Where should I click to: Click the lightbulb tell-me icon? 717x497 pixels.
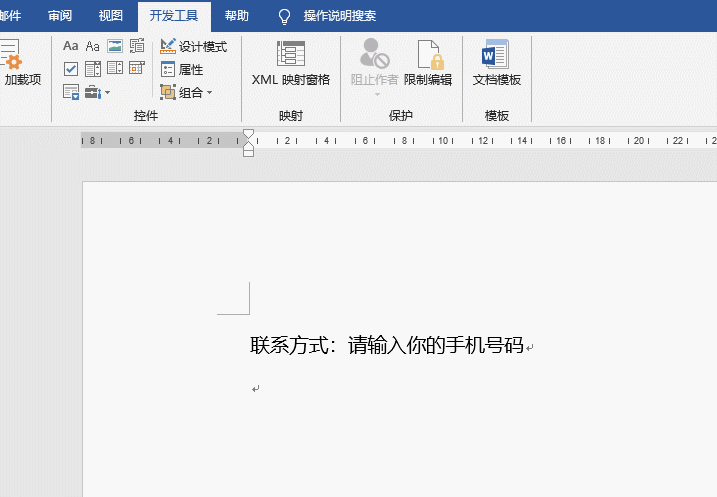click(284, 16)
